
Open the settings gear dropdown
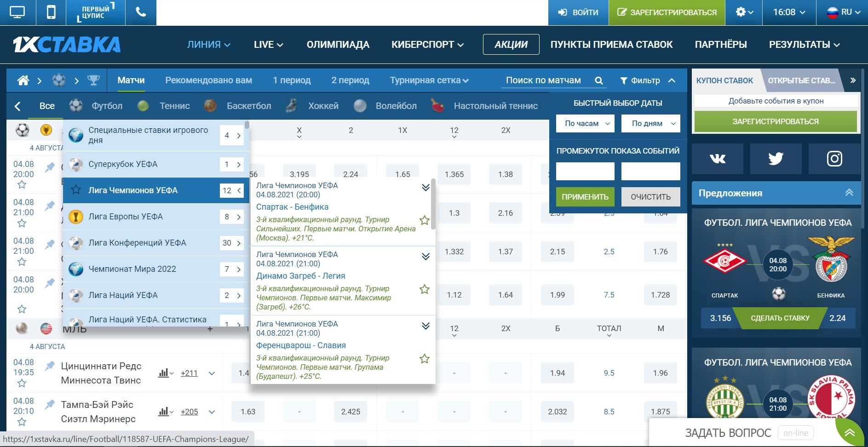coord(744,12)
